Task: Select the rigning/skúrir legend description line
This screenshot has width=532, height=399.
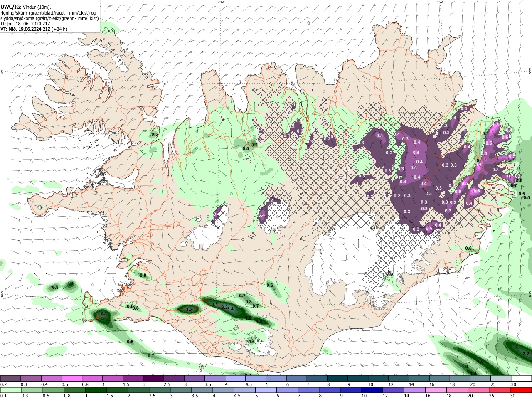Action: tap(48, 13)
